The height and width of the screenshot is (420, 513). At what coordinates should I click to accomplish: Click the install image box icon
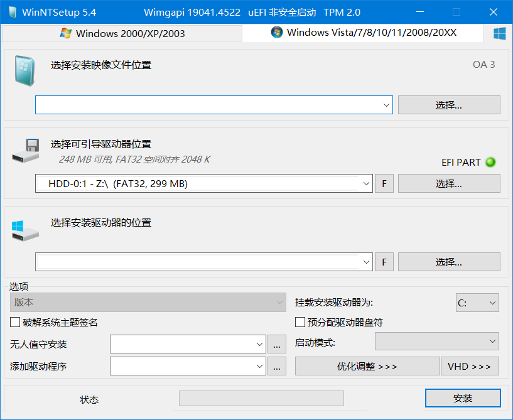coord(25,71)
